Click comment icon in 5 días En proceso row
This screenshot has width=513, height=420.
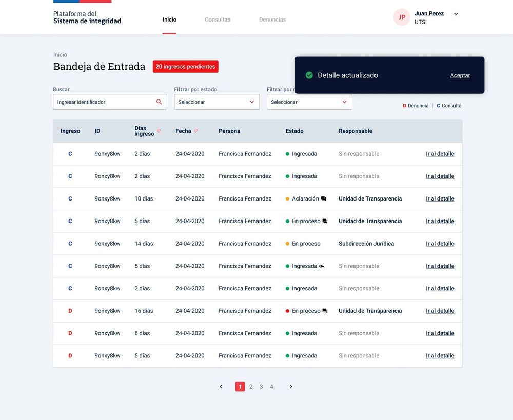(325, 221)
